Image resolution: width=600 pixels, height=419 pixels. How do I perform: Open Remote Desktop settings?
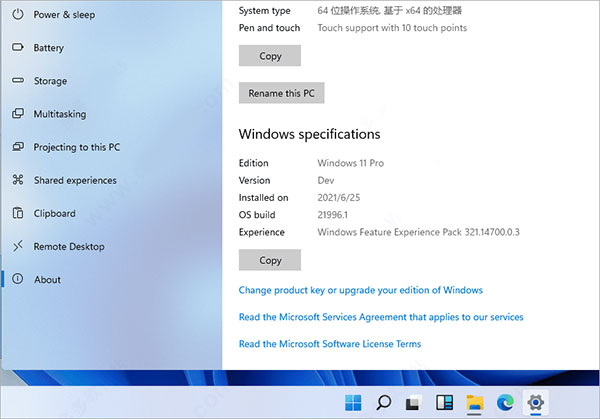(68, 246)
